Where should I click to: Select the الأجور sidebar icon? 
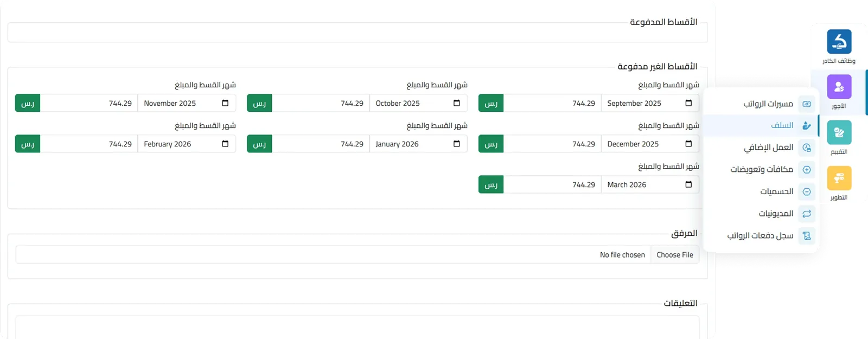839,87
